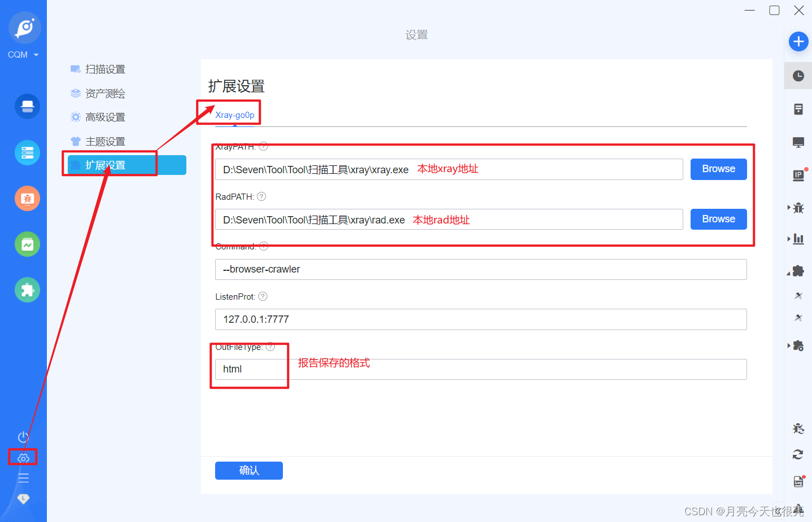This screenshot has width=812, height=522.
Task: Click the OutFileType field containing html
Action: (x=481, y=369)
